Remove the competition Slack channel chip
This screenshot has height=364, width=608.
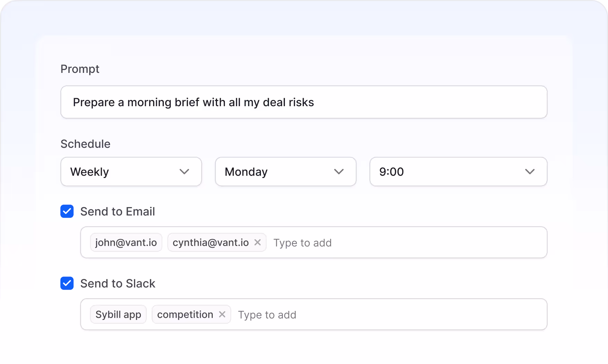click(222, 314)
